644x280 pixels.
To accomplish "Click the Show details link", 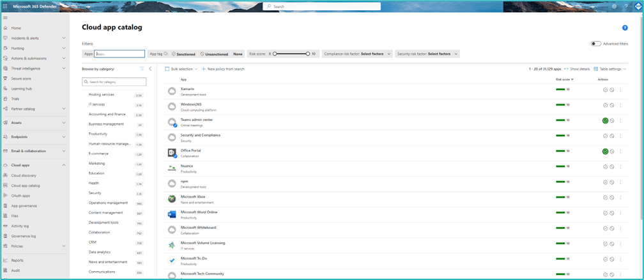I will coord(578,69).
